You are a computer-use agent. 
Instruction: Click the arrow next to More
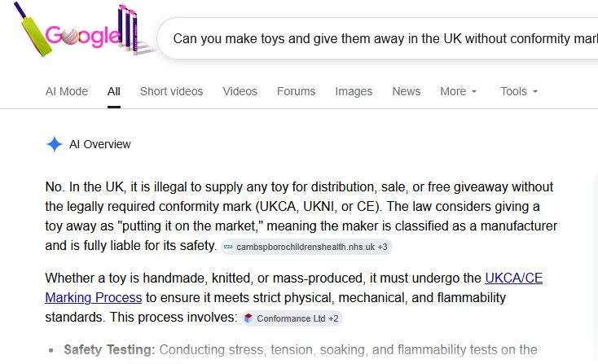[x=474, y=92]
